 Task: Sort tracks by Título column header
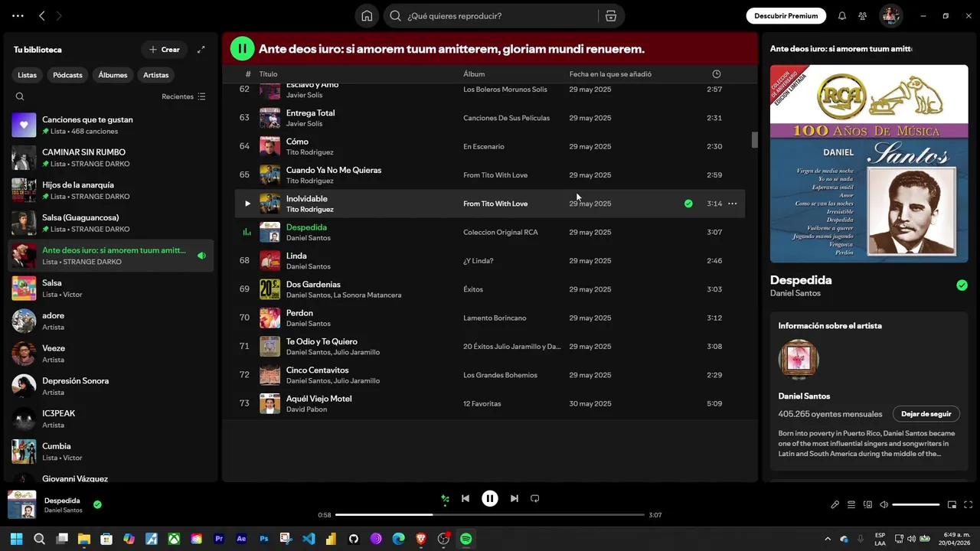[268, 74]
